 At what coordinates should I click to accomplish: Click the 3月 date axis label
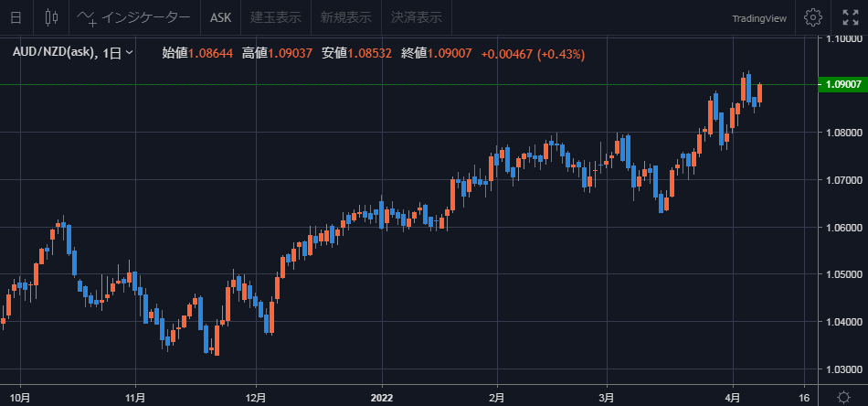click(x=608, y=398)
